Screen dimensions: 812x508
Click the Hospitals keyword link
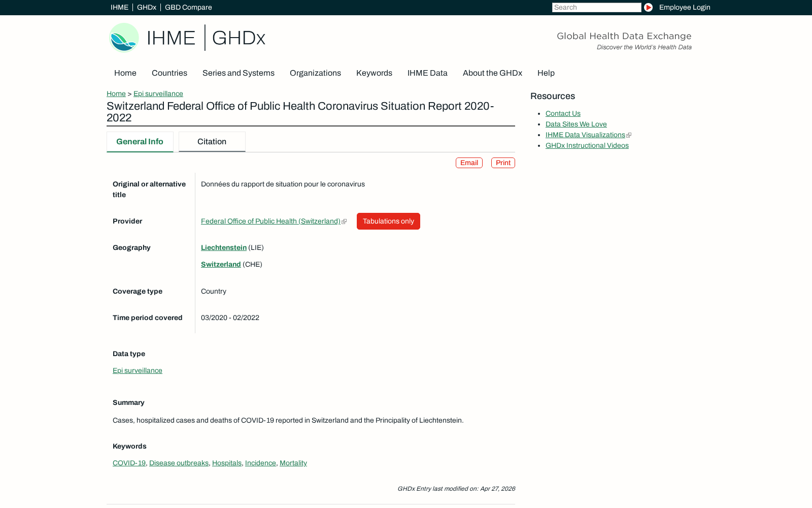click(x=227, y=463)
